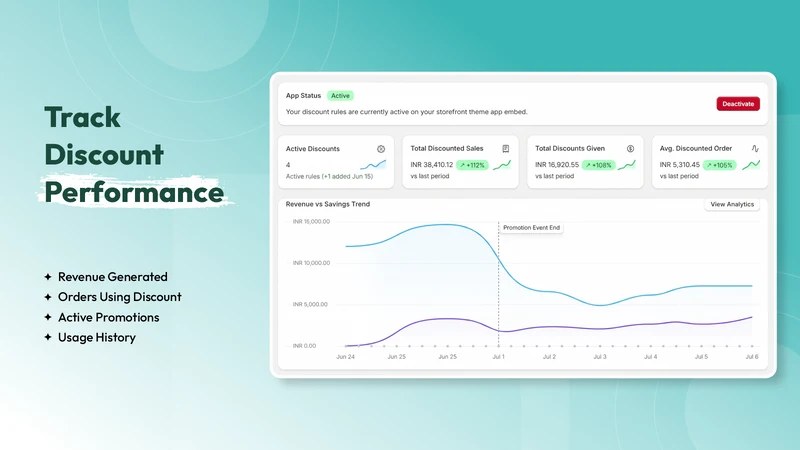Click the 'INR 10,000.00' axis label
The height and width of the screenshot is (450, 800).
311,263
